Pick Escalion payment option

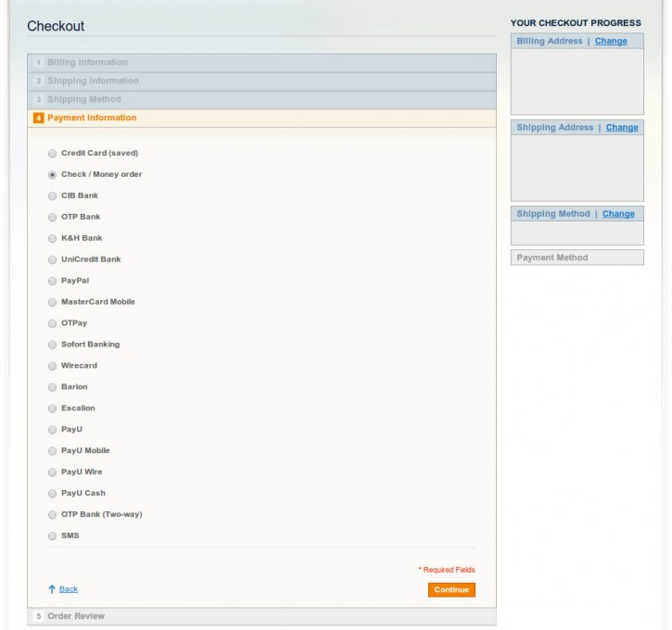(52, 409)
